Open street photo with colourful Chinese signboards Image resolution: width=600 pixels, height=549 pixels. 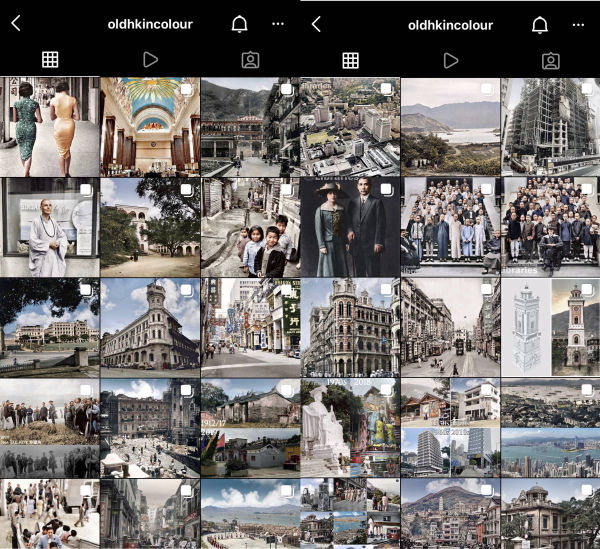(x=251, y=328)
